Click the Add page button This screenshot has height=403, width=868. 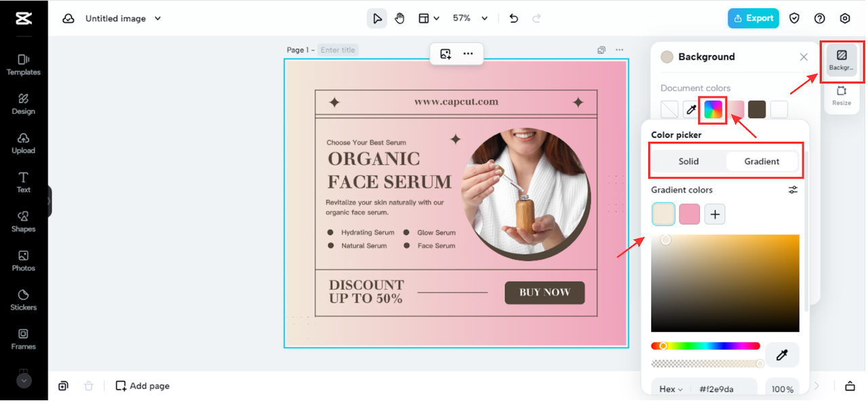tap(142, 386)
